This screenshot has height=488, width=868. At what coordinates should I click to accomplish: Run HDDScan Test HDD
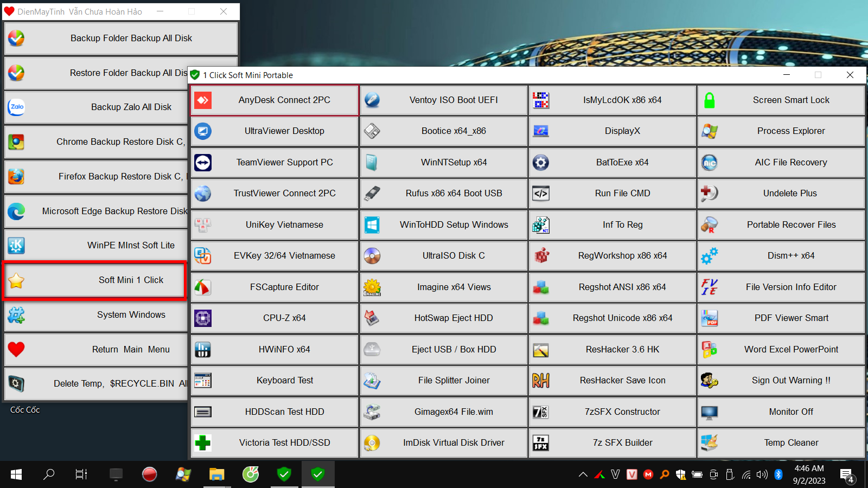coord(275,412)
